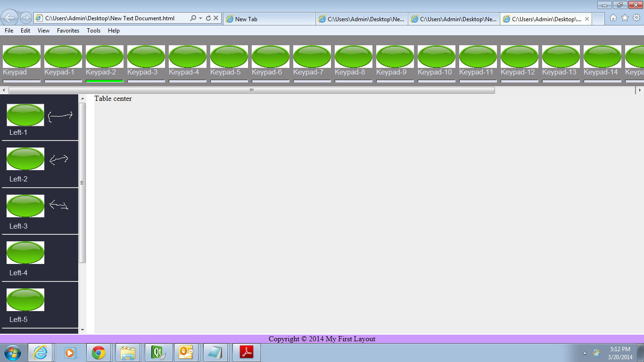Click the green indicator bar under Keypad-2
The width and height of the screenshot is (644, 362).
[x=105, y=81]
